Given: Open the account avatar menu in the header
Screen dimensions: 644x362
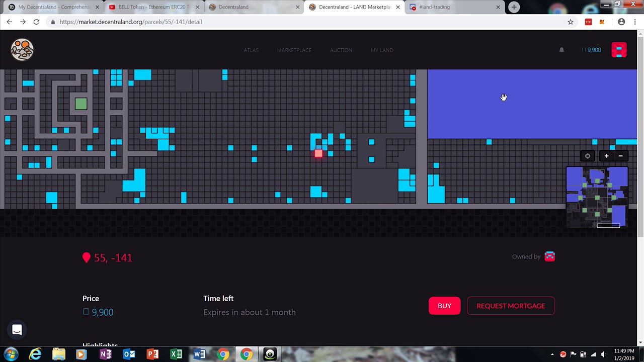Looking at the screenshot, I should tap(619, 50).
